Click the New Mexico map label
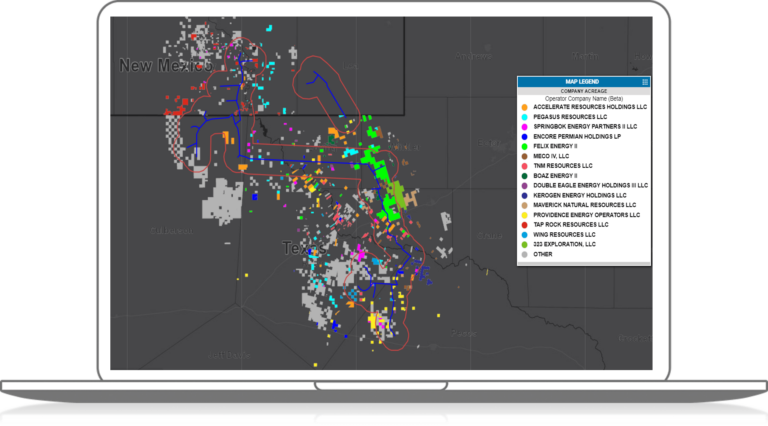The height and width of the screenshot is (426, 768). pos(165,66)
